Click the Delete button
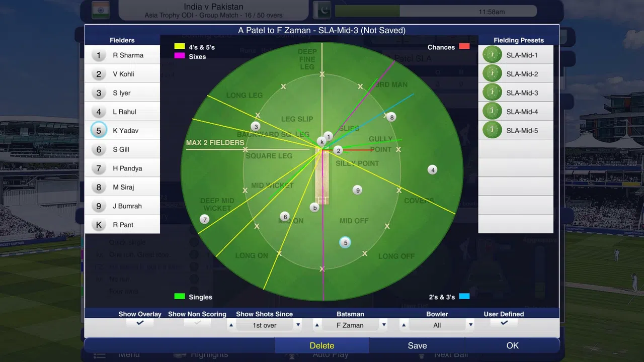The width and height of the screenshot is (644, 362). pyautogui.click(x=322, y=345)
